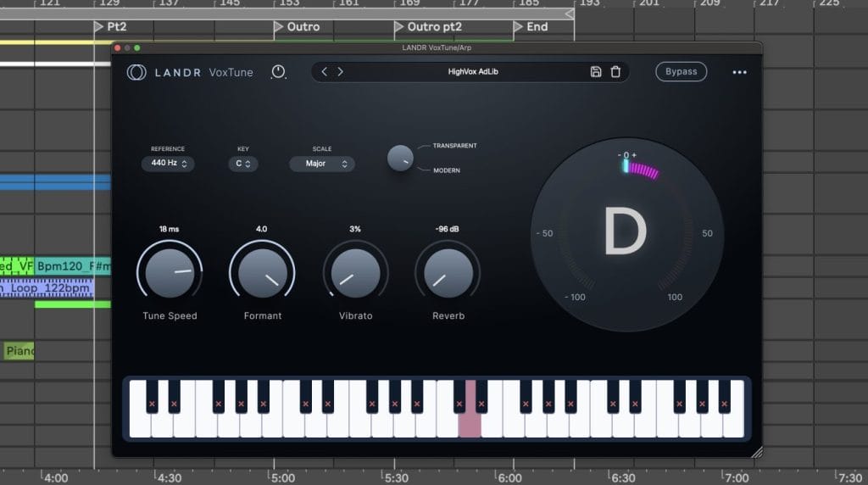Open the three-dot more options menu
Viewport: 868px width, 485px height.
pyautogui.click(x=739, y=72)
